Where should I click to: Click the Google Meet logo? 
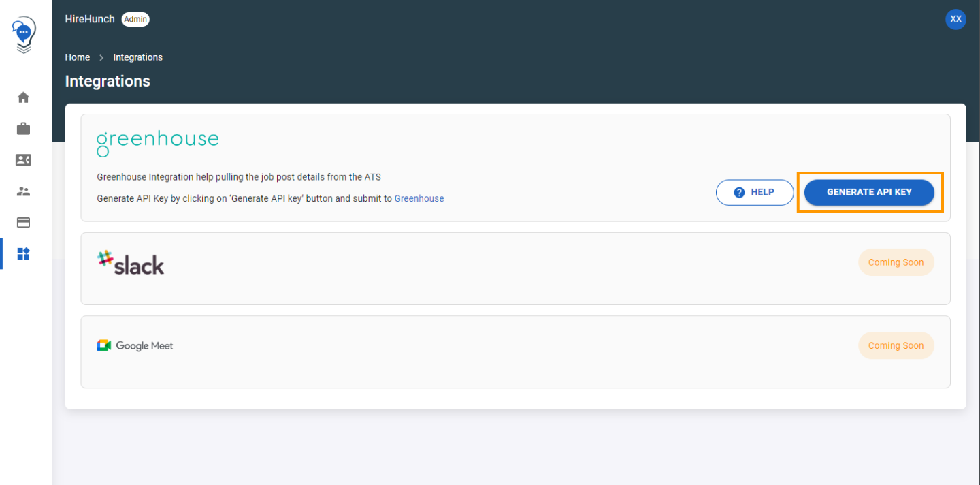(x=135, y=345)
